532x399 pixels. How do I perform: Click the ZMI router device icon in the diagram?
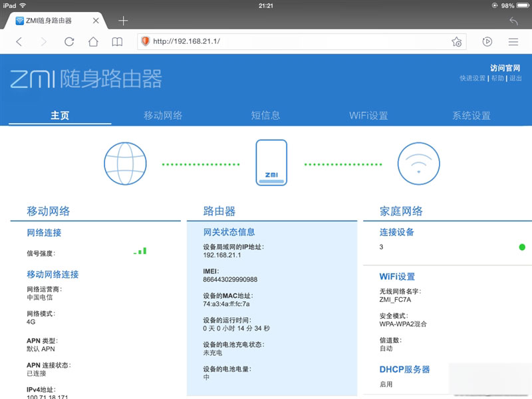click(x=273, y=162)
